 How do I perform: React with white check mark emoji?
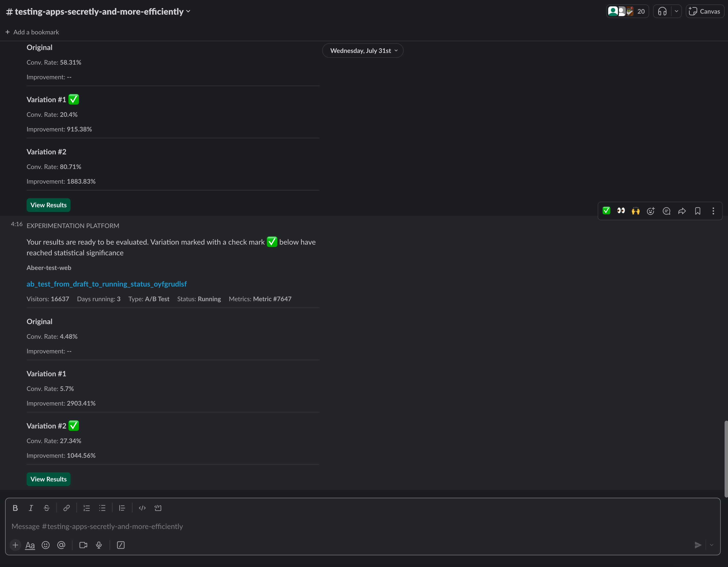click(606, 211)
